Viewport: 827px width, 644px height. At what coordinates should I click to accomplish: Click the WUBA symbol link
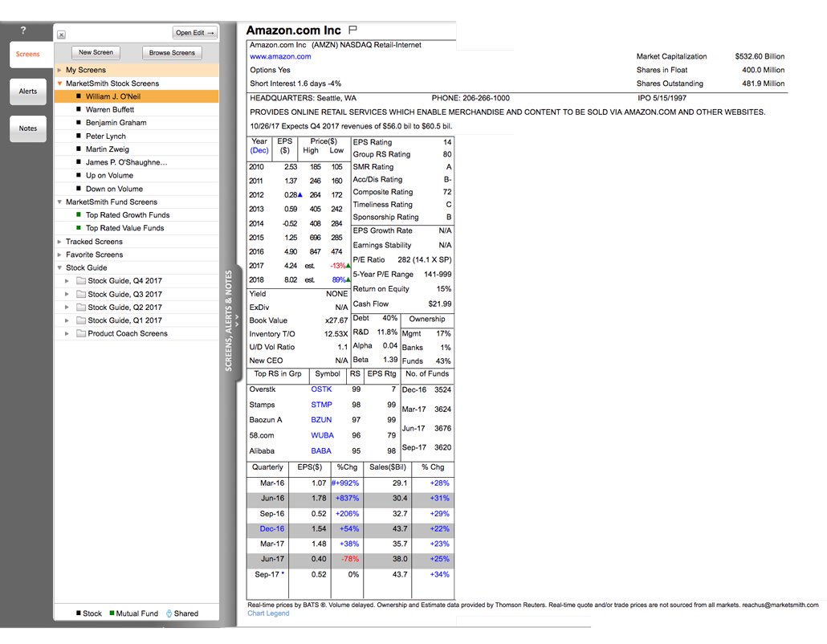coord(322,436)
